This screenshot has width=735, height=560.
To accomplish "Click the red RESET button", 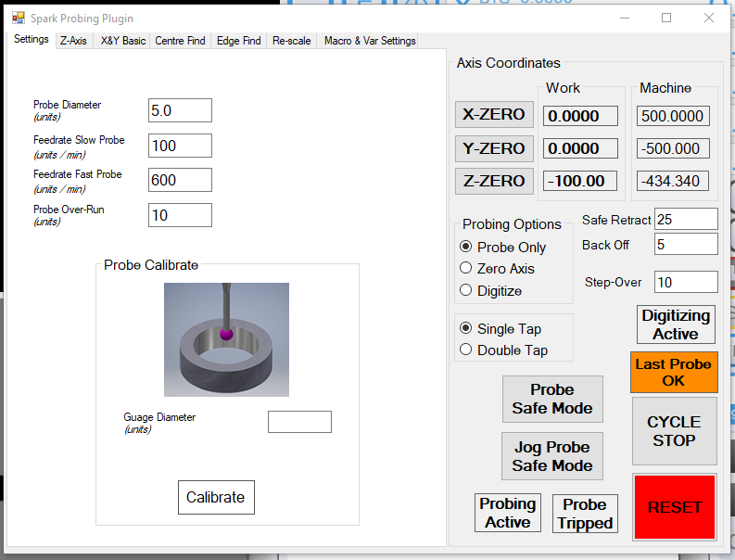I will tap(675, 507).
